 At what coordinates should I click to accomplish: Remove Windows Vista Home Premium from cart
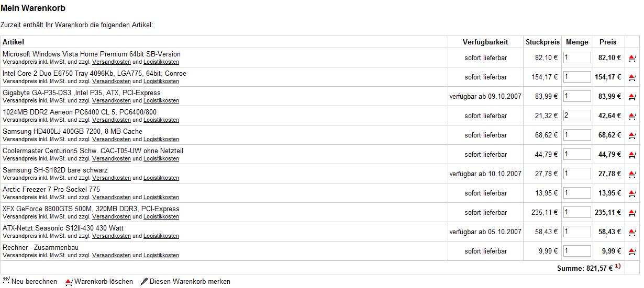click(x=632, y=58)
